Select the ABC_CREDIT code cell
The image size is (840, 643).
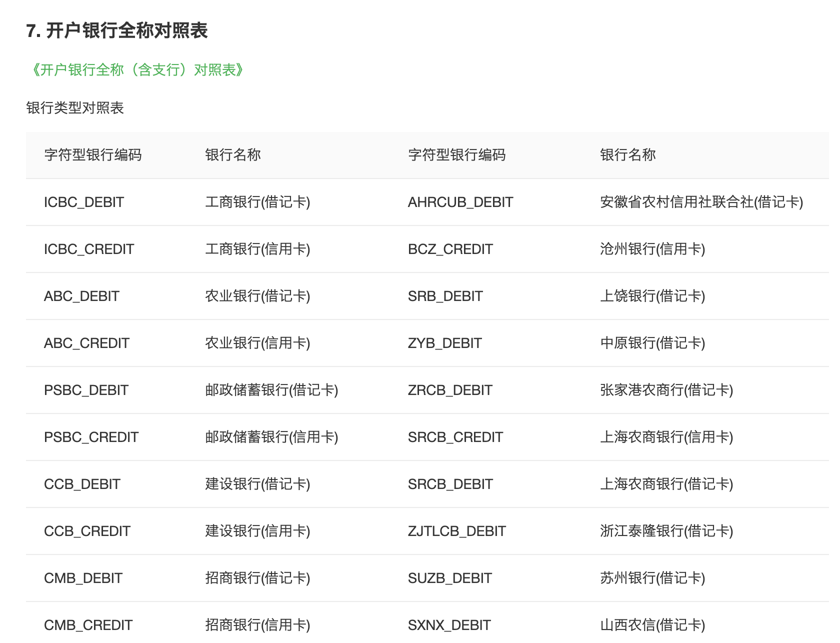(86, 343)
